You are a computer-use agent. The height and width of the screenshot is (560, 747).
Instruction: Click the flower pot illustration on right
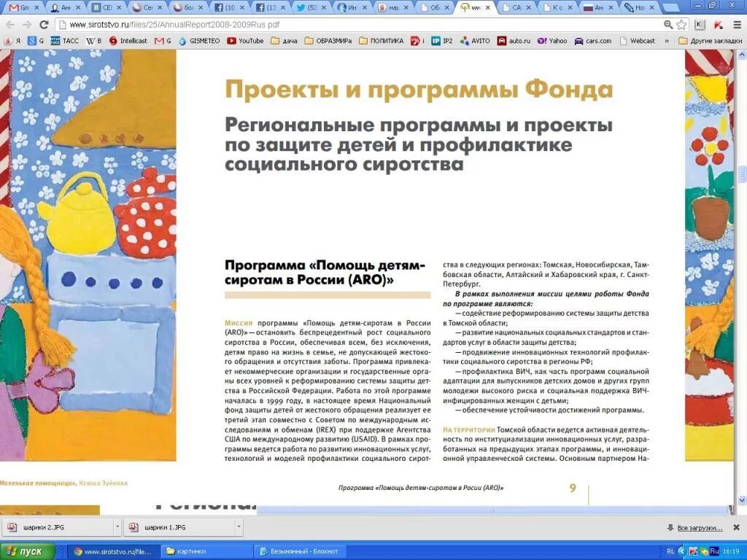point(710,218)
